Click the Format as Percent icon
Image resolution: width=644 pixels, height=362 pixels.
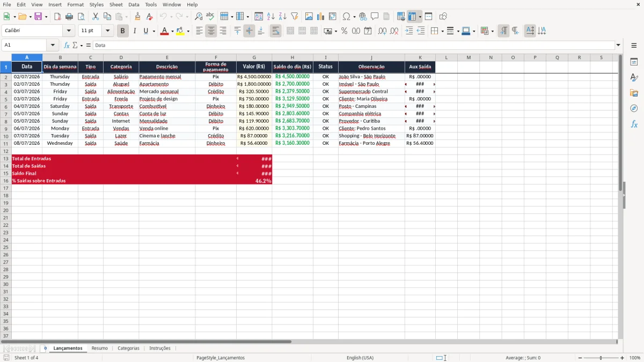point(344,31)
